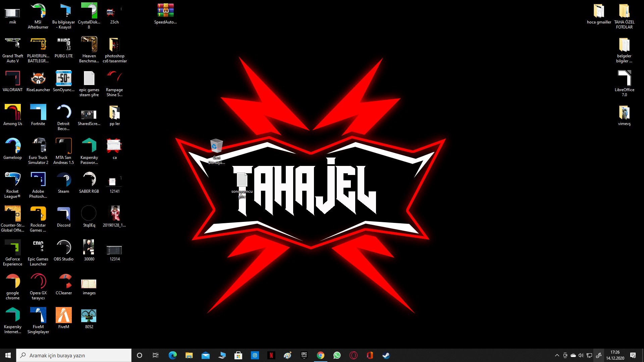Click the taskbar search box
The image size is (644, 362).
pos(74,355)
